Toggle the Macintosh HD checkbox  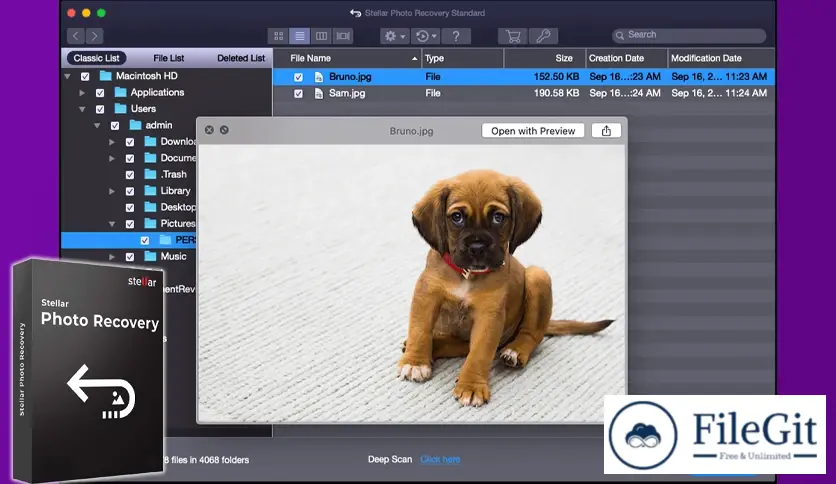tap(85, 76)
